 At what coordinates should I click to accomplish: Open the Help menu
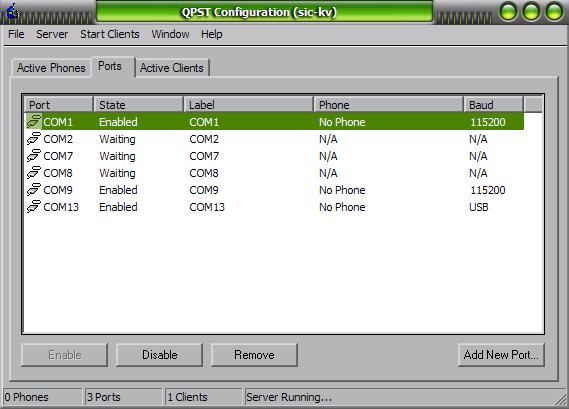pyautogui.click(x=212, y=34)
